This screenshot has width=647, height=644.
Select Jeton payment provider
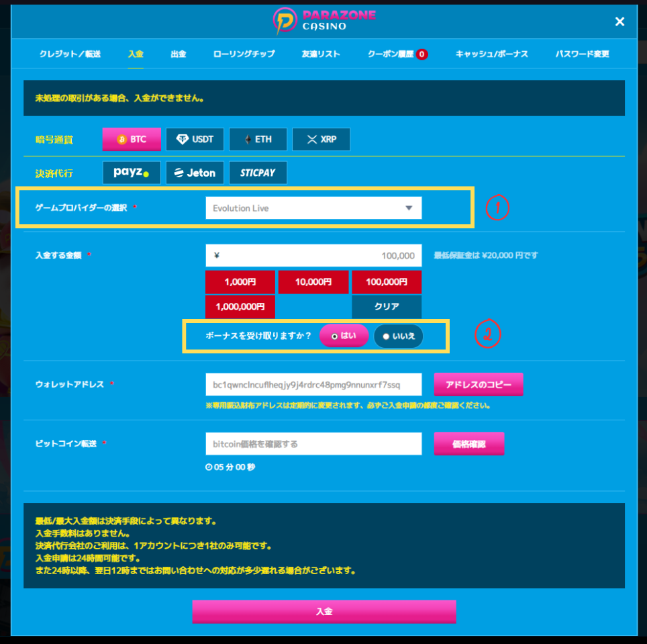tap(195, 173)
